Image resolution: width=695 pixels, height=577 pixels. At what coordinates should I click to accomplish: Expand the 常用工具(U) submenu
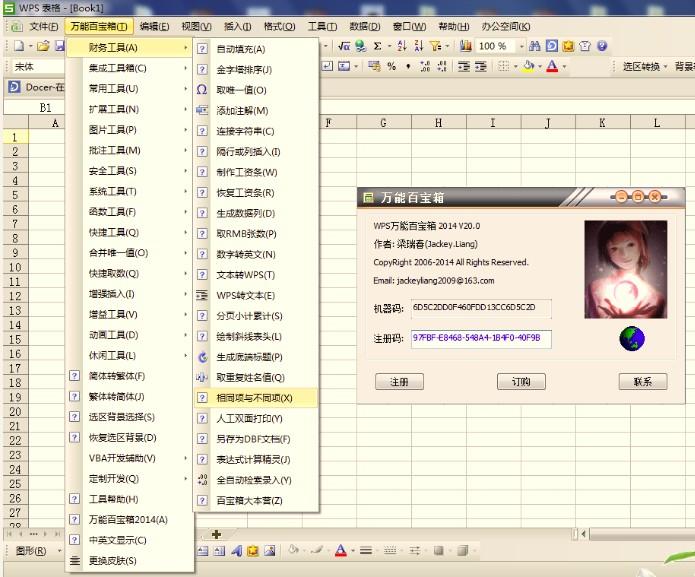tap(130, 89)
